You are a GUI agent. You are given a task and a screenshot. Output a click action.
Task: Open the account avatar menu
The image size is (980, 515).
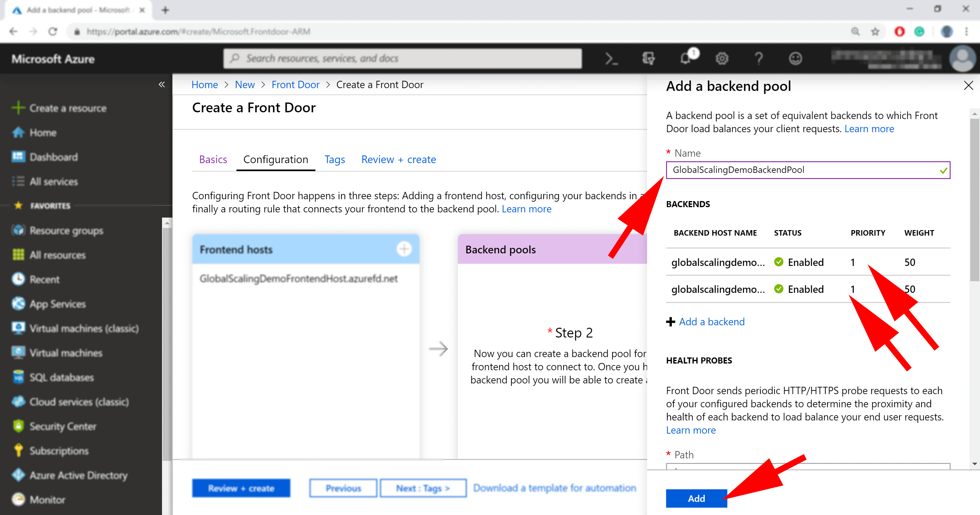tap(962, 58)
